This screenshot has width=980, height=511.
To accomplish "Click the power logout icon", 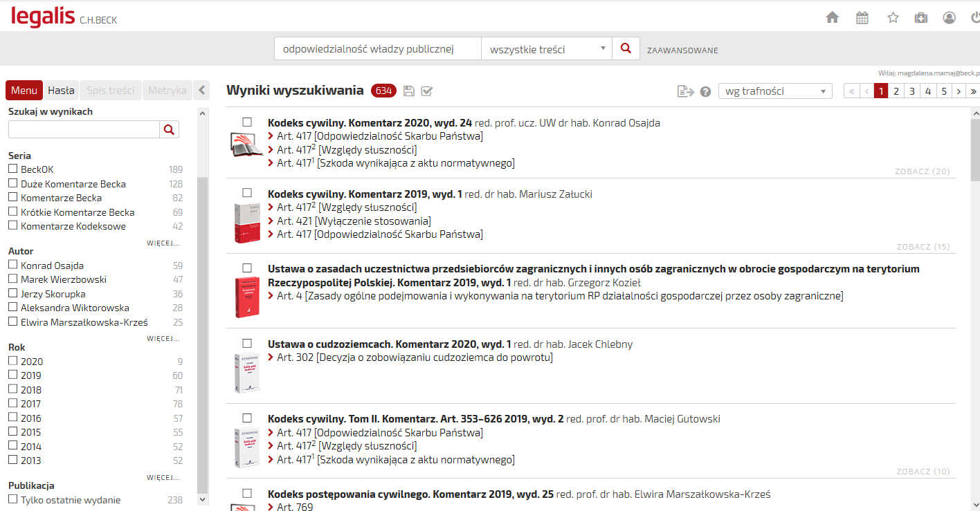I will click(x=975, y=17).
